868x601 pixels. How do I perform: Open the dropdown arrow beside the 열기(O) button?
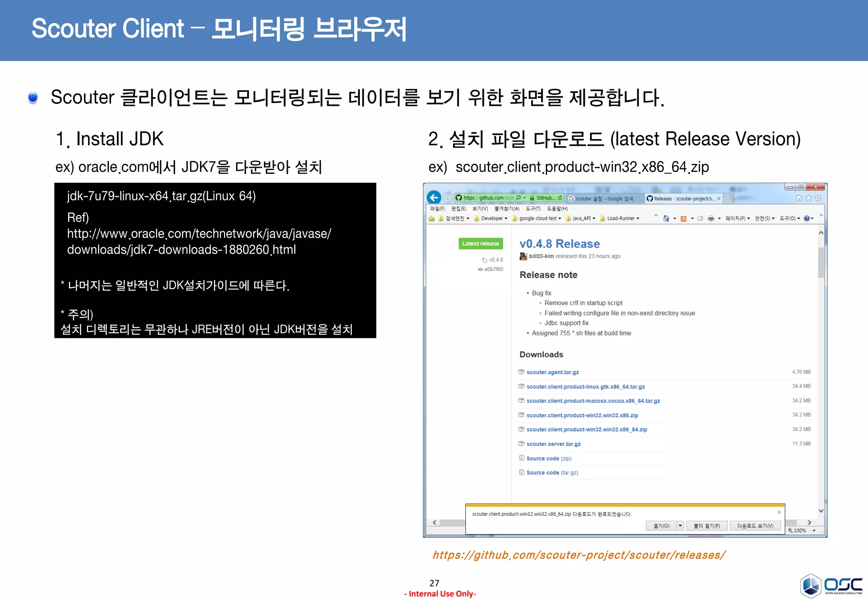point(680,526)
